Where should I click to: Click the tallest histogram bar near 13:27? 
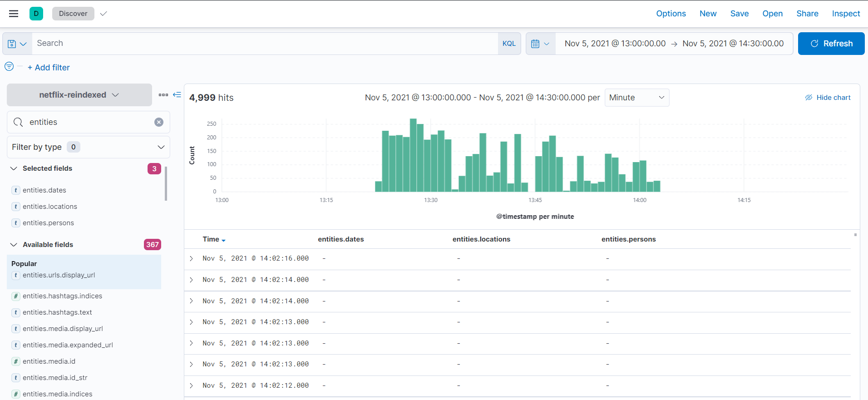point(413,155)
